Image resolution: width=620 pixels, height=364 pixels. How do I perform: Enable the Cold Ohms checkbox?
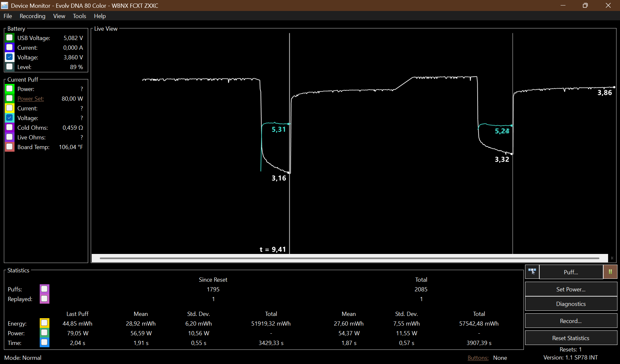click(x=10, y=127)
